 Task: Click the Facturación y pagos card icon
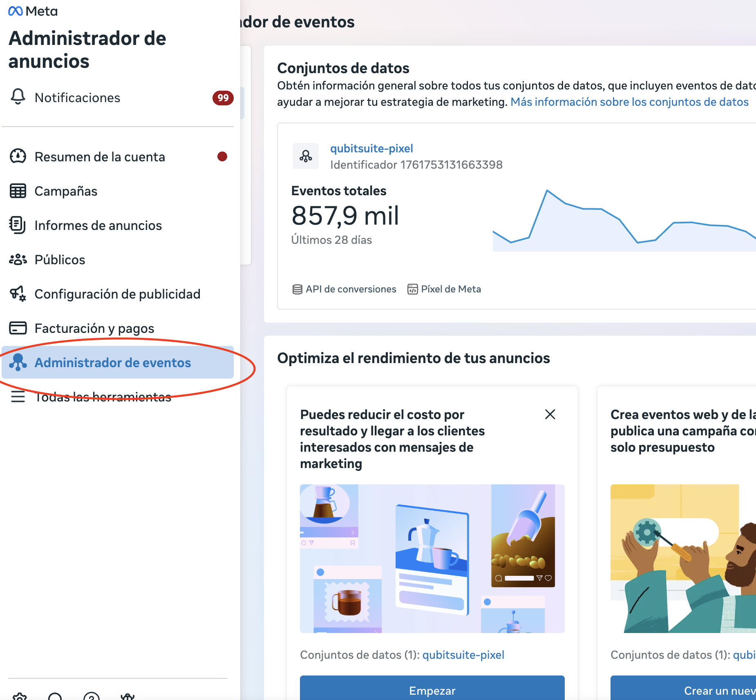tap(18, 328)
